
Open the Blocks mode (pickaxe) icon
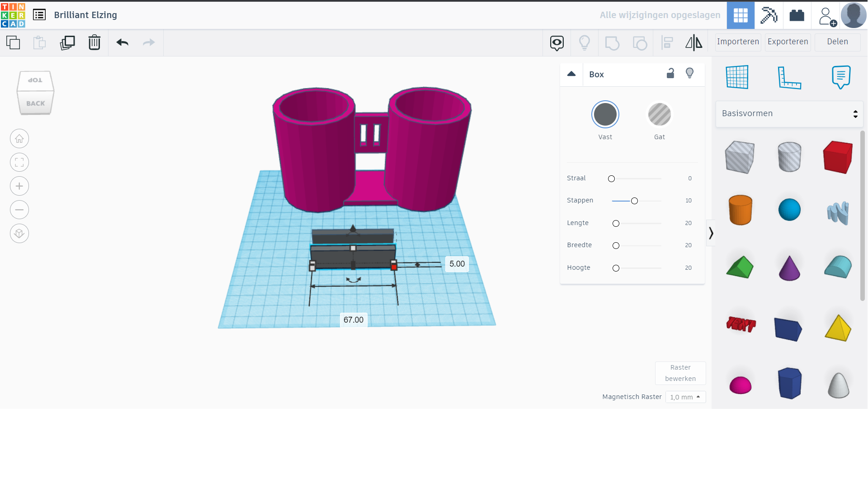(x=769, y=15)
